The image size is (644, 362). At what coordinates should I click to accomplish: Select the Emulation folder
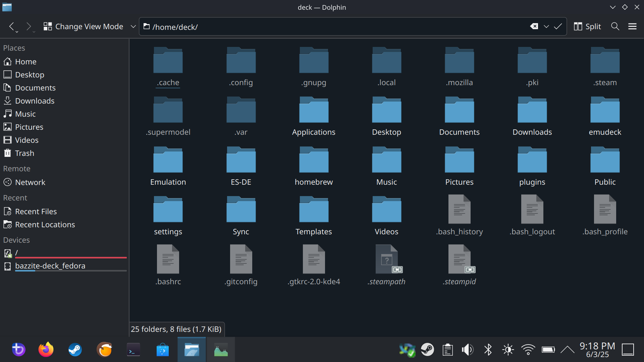[168, 166]
